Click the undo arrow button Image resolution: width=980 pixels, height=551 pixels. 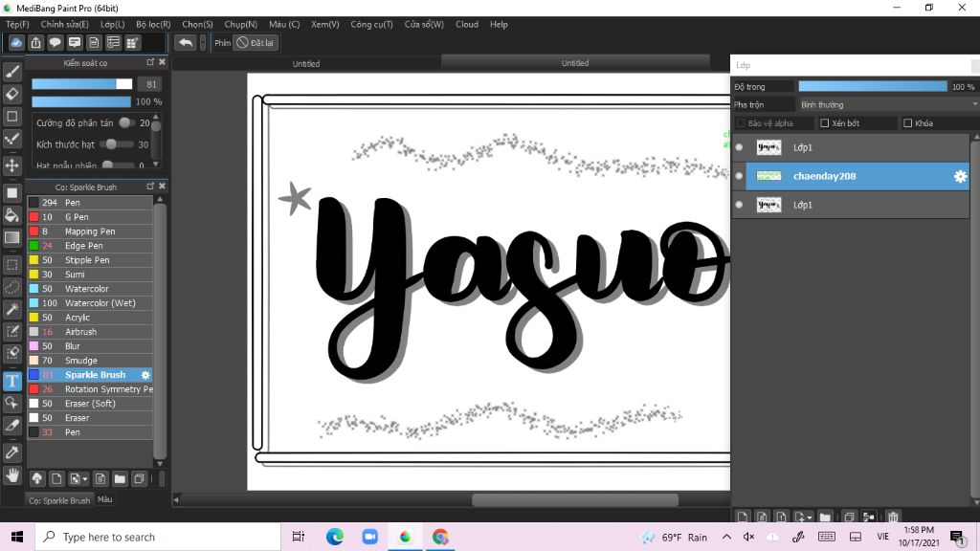185,42
